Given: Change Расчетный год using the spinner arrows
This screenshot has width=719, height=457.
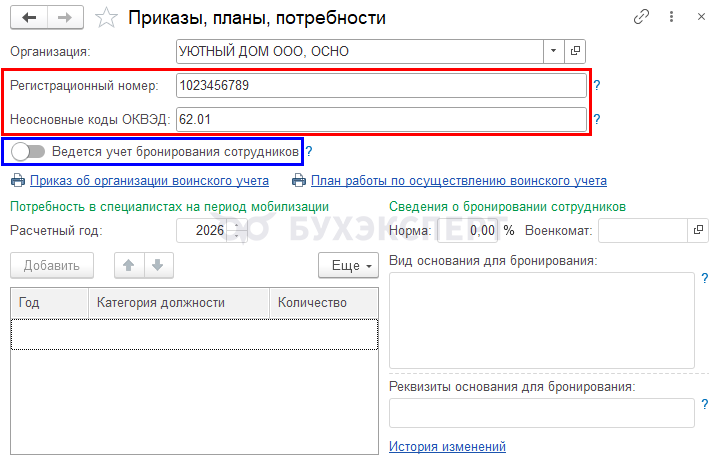Looking at the screenshot, I should [237, 230].
